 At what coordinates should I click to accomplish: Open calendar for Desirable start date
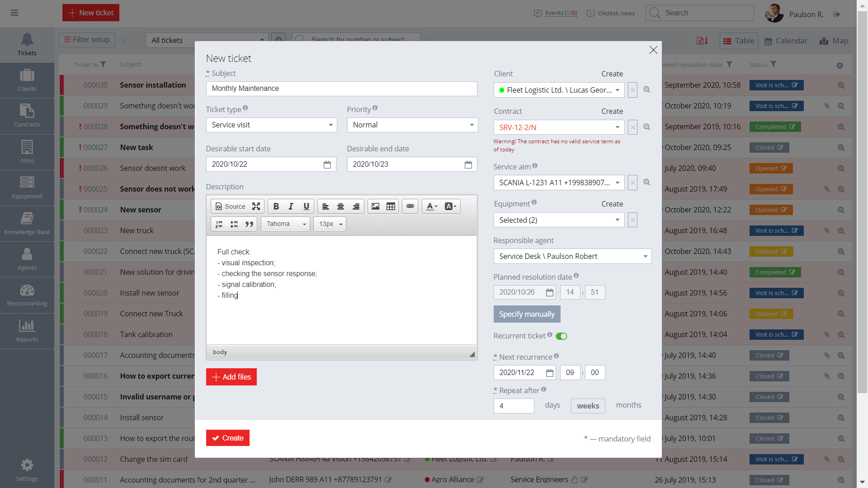(x=327, y=164)
